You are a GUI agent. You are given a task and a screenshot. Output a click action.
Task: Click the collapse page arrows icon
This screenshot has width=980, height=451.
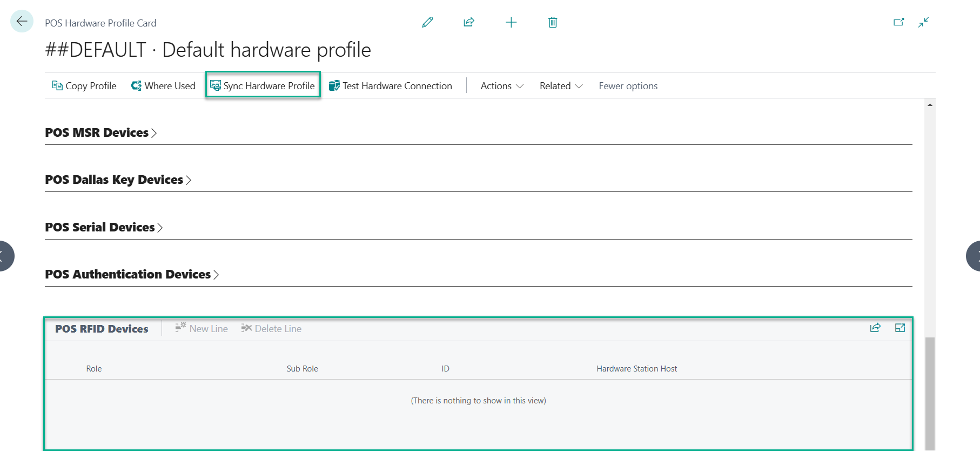[x=924, y=22]
